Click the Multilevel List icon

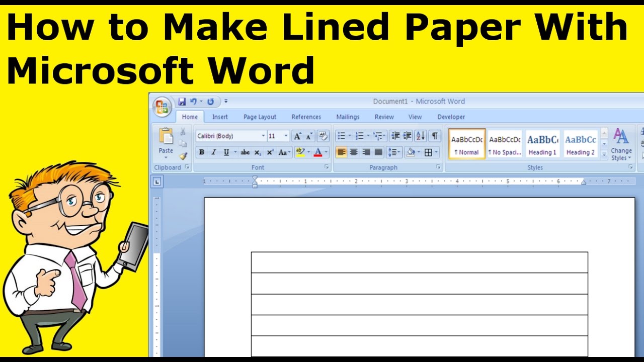point(378,136)
